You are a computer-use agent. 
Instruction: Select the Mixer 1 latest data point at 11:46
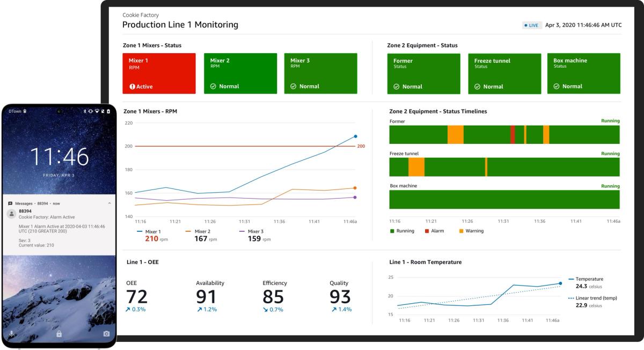[355, 136]
